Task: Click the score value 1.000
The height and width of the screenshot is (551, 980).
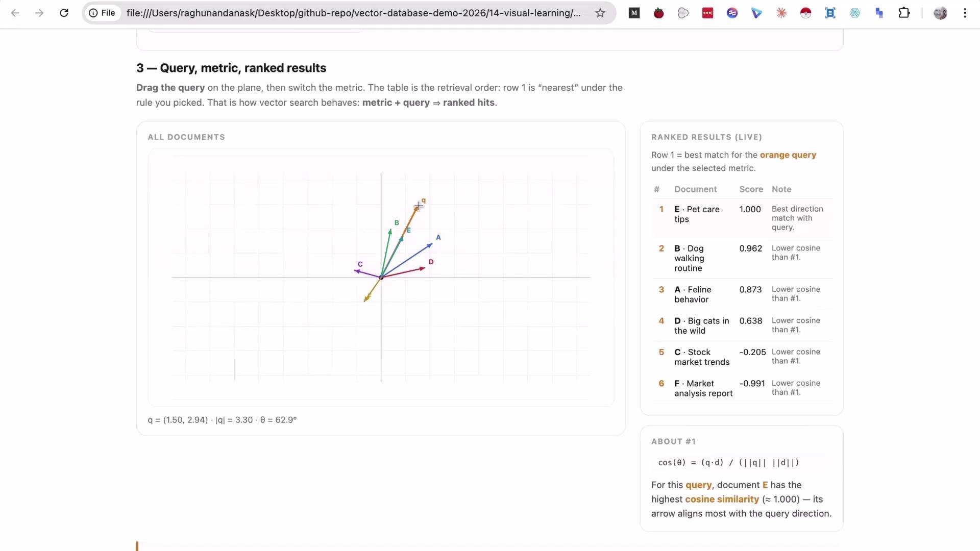Action: [750, 209]
